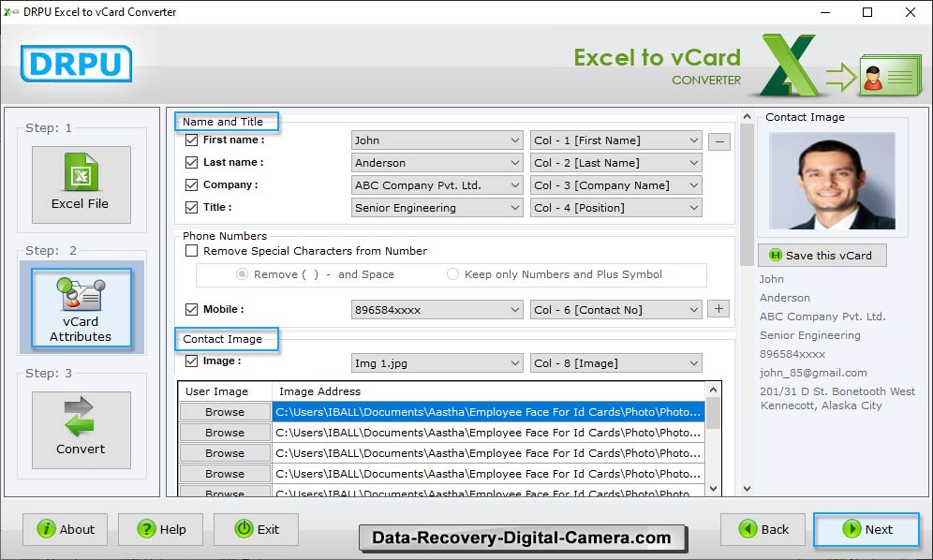Viewport: 933px width, 560px height.
Task: Click the image table scrollbar down arrow
Action: click(x=713, y=489)
